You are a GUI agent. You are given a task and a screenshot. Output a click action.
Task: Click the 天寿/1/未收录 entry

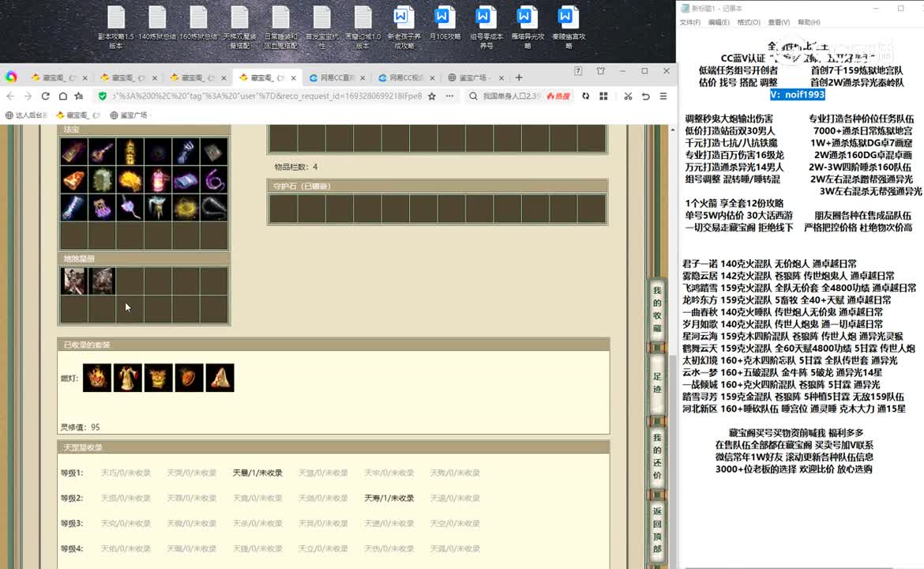pos(389,498)
